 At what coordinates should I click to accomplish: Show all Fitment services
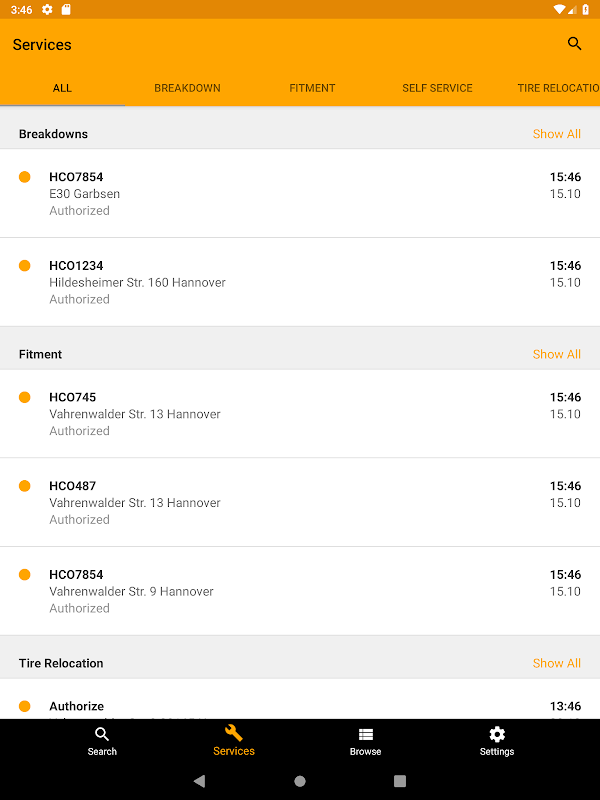pyautogui.click(x=556, y=354)
